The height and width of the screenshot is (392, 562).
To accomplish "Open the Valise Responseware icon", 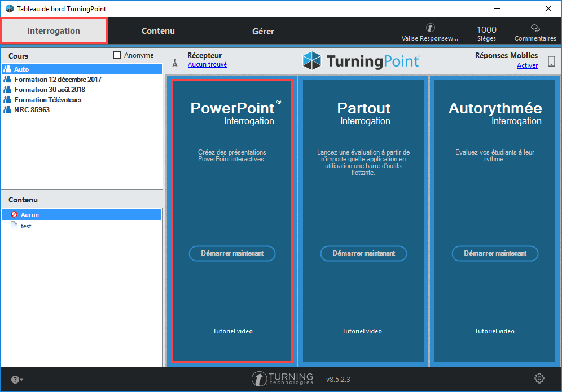I will [429, 28].
